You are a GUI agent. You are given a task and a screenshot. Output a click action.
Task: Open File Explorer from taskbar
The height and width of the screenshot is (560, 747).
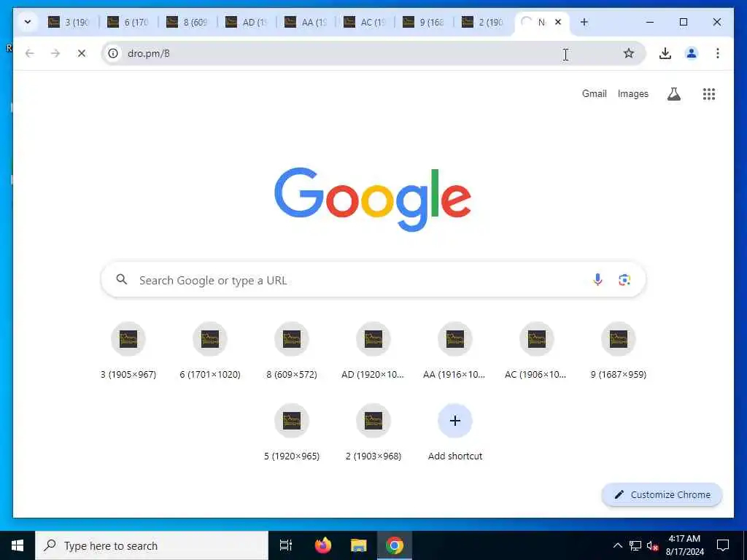(359, 545)
